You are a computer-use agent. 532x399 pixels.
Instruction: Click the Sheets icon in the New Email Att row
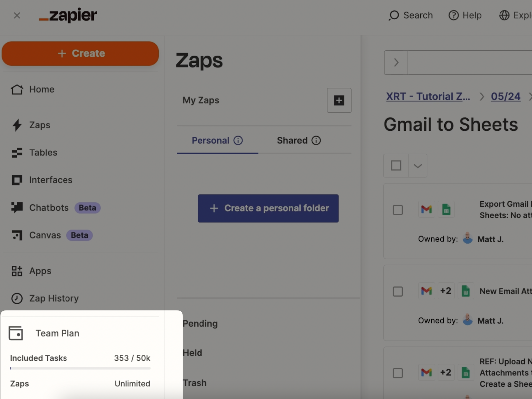[465, 291]
